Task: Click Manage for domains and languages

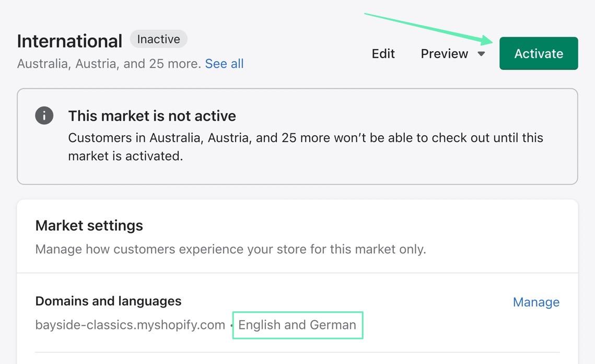Action: 536,302
